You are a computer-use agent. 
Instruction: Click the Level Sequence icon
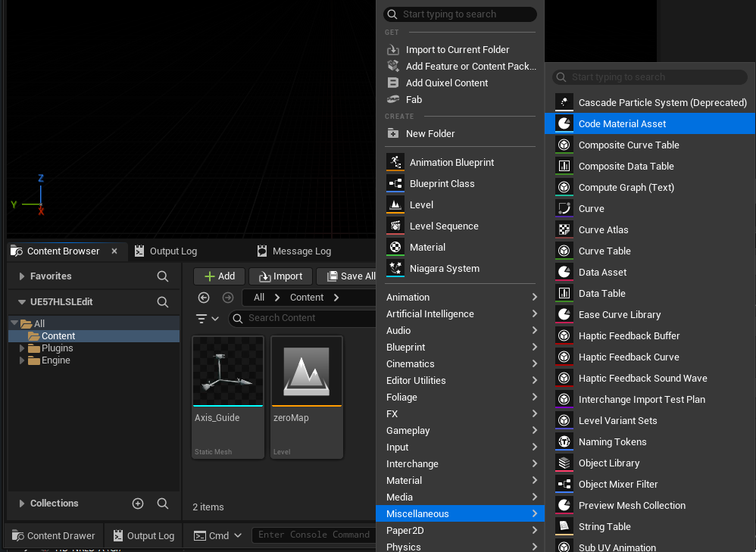395,226
